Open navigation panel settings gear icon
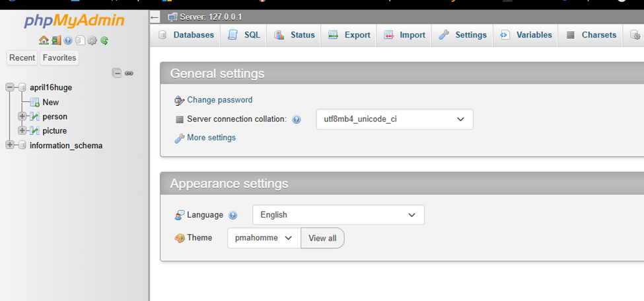Viewport: 644px width, 301px height. point(92,40)
